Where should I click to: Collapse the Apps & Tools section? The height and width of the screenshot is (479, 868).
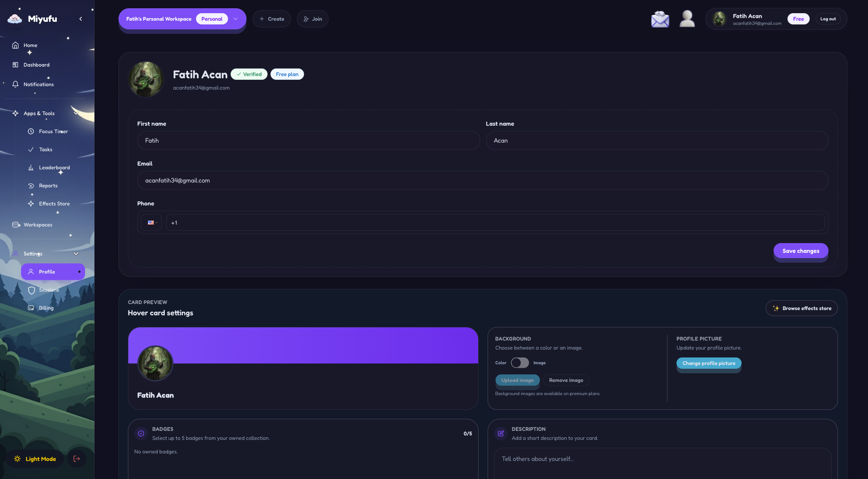tap(76, 113)
